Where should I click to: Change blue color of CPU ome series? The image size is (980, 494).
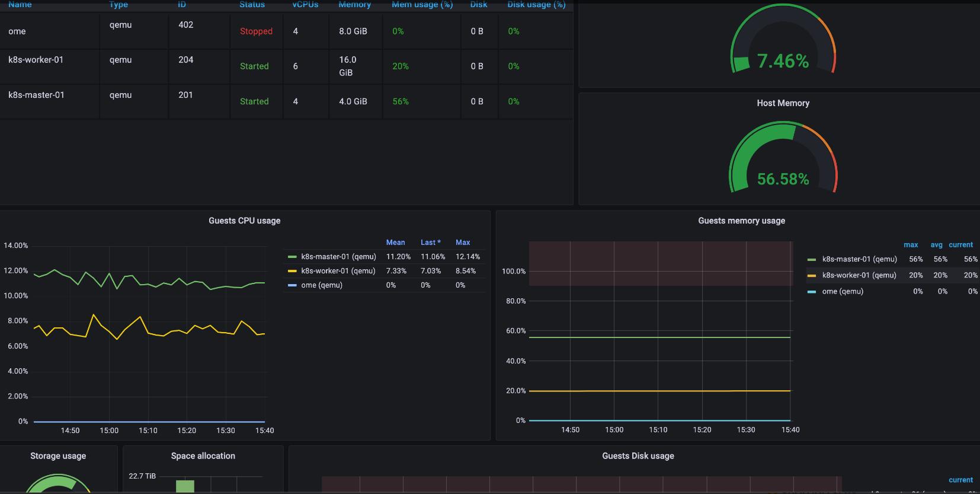pos(292,285)
